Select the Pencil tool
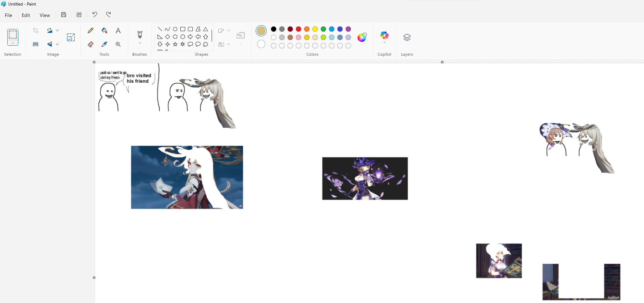644x303 pixels. point(91,30)
